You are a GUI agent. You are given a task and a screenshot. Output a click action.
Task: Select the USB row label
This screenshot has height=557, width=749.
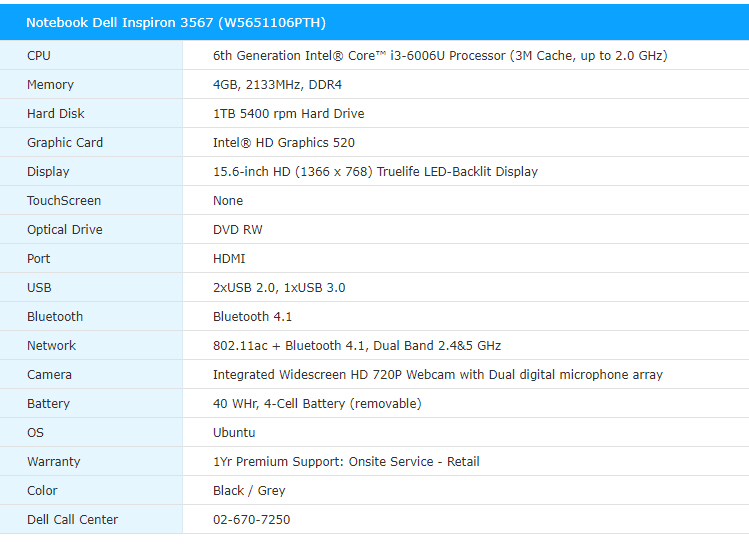click(x=39, y=288)
